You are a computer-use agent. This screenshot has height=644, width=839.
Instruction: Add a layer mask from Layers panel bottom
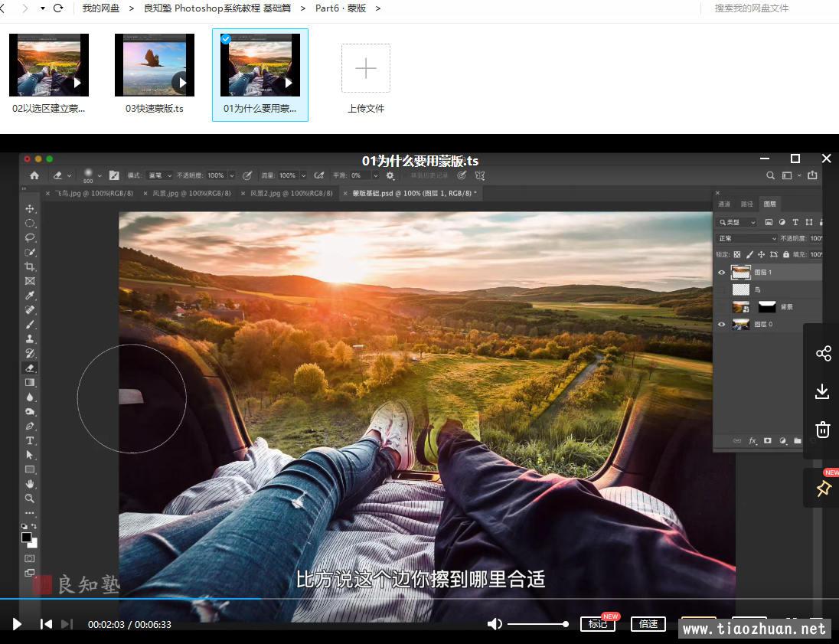[x=768, y=440]
